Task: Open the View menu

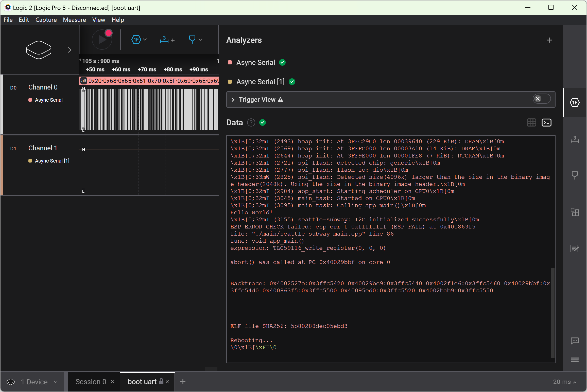Action: (x=99, y=20)
